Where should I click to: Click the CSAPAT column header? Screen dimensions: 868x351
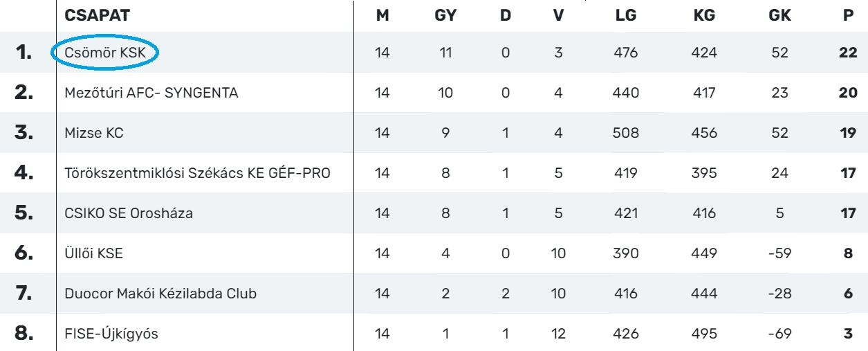[97, 15]
